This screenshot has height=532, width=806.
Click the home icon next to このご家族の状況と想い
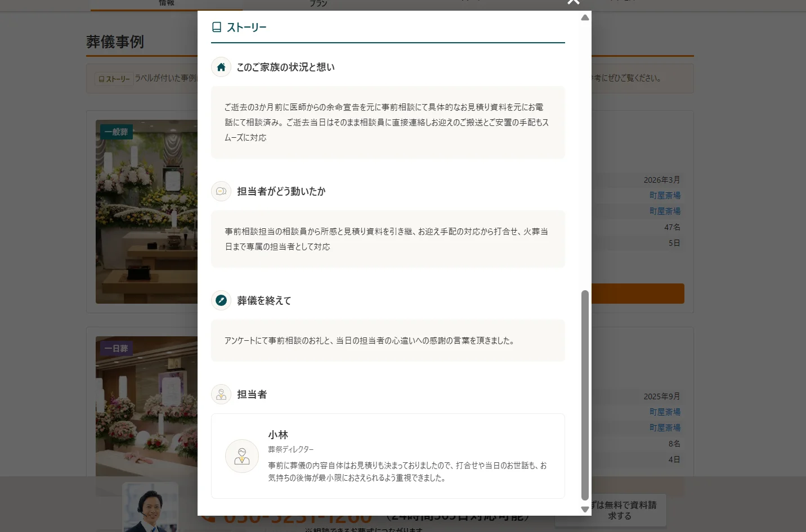pos(221,67)
